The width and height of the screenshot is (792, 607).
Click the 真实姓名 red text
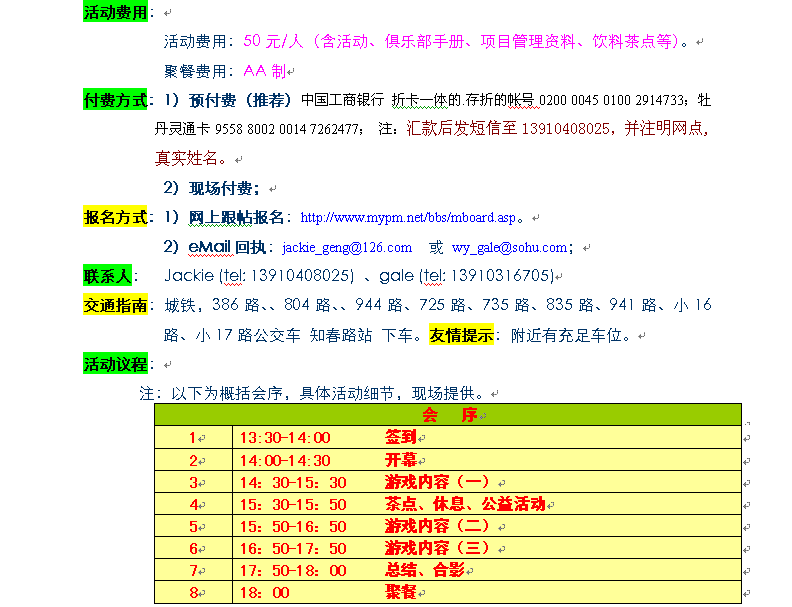tap(186, 158)
